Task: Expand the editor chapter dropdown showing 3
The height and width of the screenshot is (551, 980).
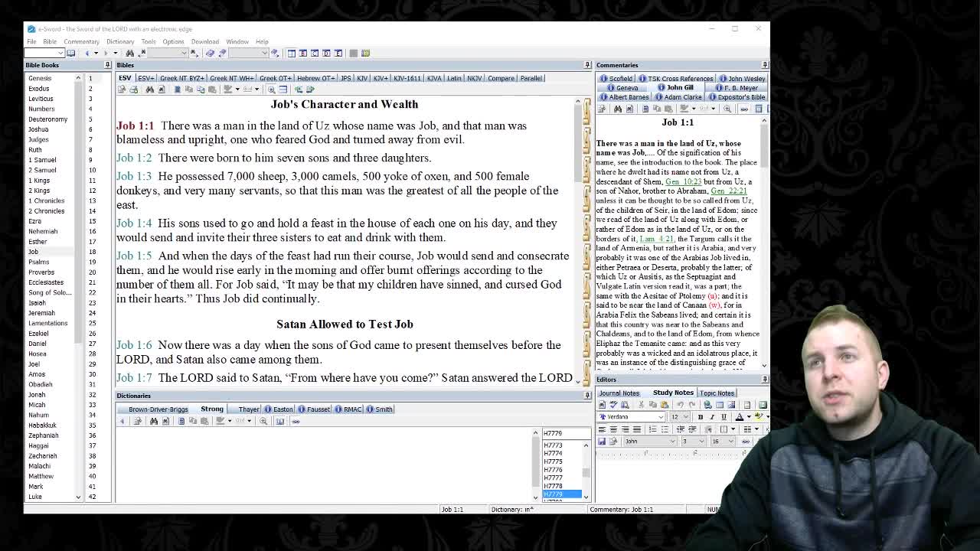Action: point(701,442)
